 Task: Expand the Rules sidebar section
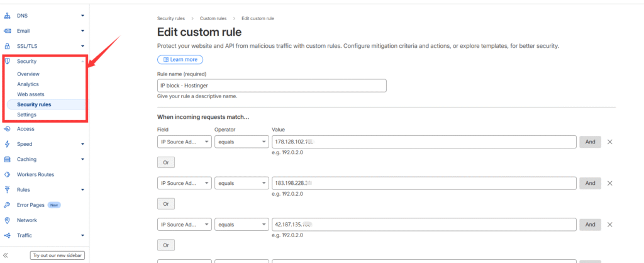pyautogui.click(x=82, y=189)
